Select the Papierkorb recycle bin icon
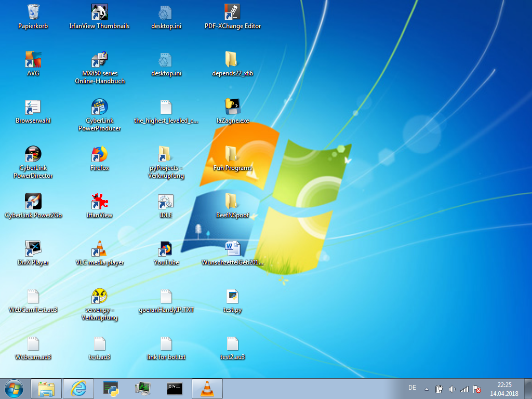This screenshot has width=532, height=399. (33, 17)
